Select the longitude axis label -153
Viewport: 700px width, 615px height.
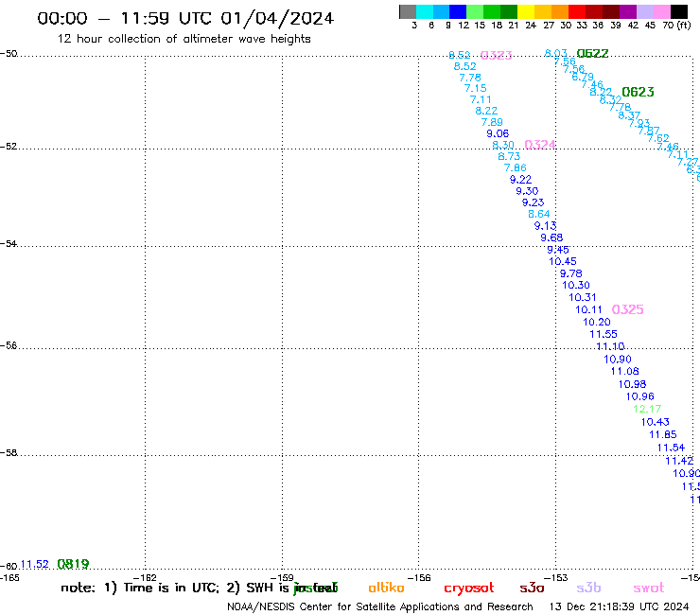click(555, 578)
